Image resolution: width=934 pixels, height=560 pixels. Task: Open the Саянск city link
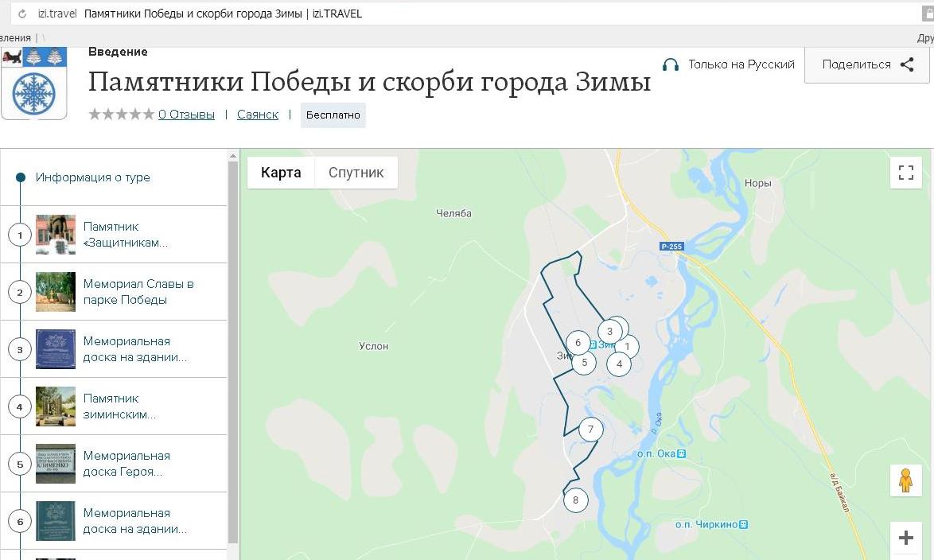(258, 115)
